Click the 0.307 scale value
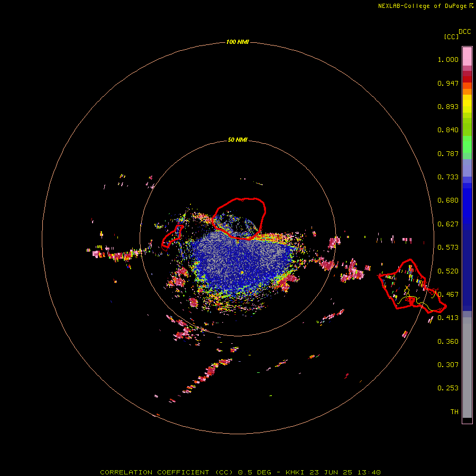Screen dimensions: 476x476 pos(448,365)
